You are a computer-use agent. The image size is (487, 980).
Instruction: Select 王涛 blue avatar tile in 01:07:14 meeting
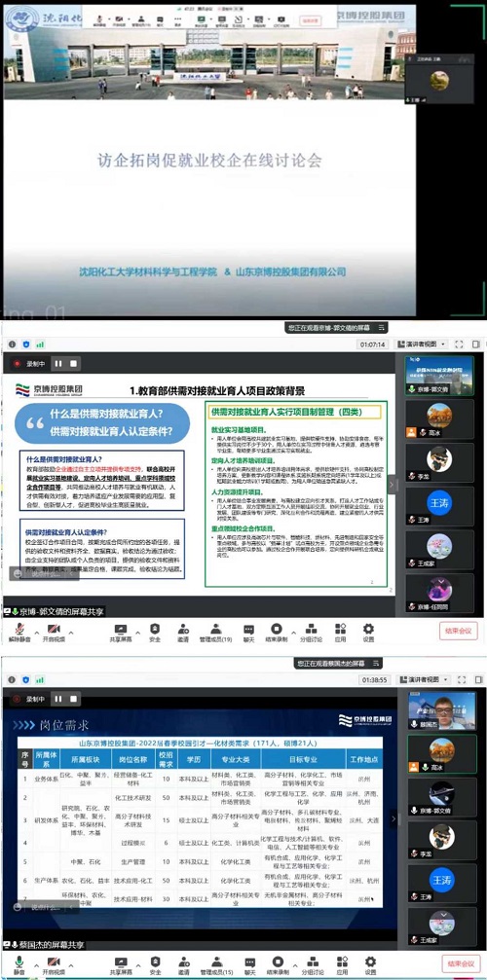[x=439, y=504]
